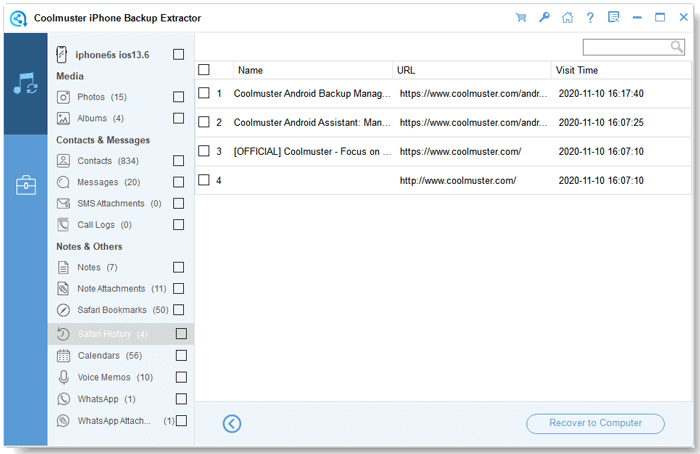Check row 4 checkbox
Viewport: 700px width, 454px height.
[x=204, y=180]
